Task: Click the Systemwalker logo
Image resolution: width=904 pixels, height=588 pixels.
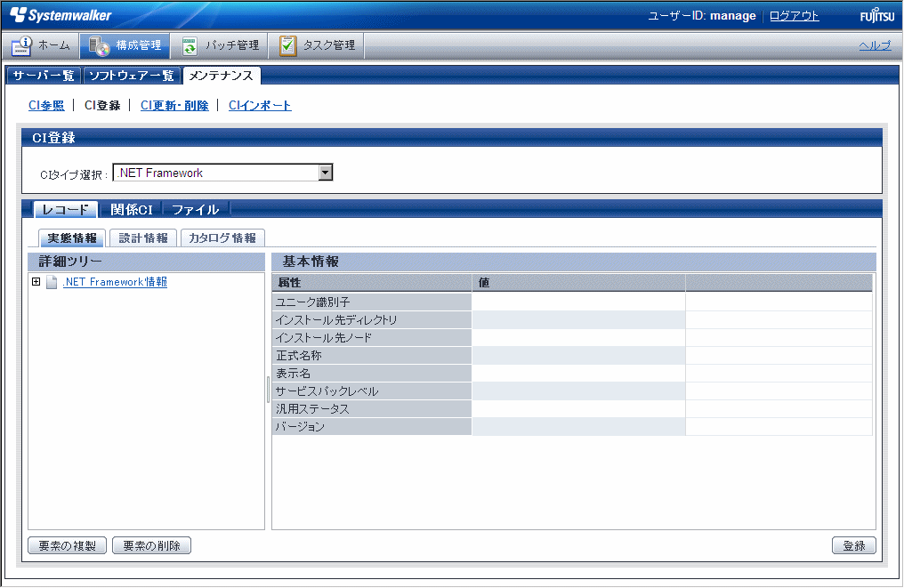Action: (x=61, y=15)
